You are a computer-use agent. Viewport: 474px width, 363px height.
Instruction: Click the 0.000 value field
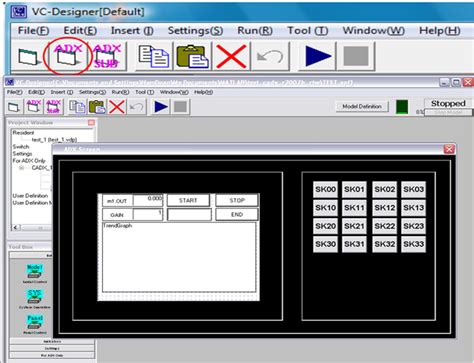tap(148, 200)
